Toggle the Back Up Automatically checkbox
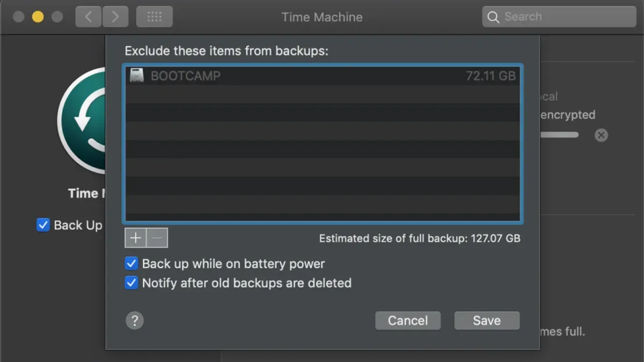This screenshot has height=362, width=644. tap(43, 225)
